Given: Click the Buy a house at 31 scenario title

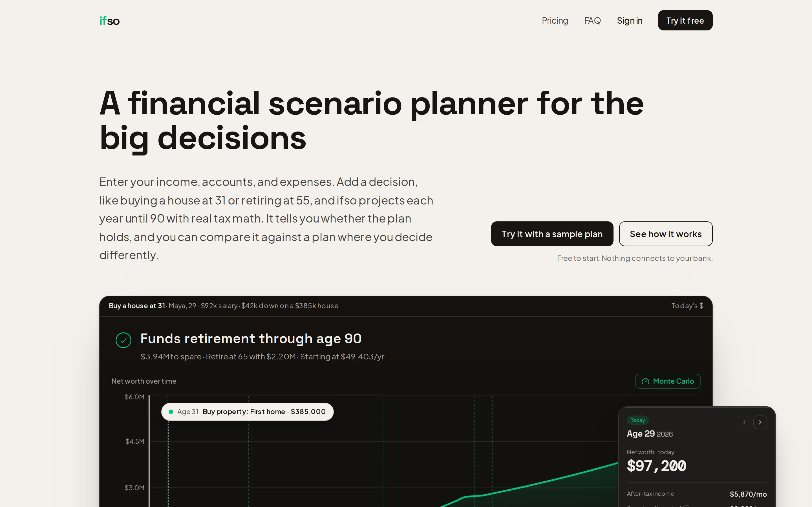Looking at the screenshot, I should click(x=136, y=306).
